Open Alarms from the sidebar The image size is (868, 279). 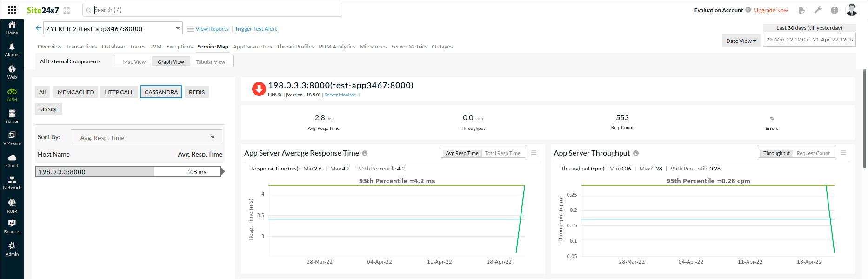(12, 49)
